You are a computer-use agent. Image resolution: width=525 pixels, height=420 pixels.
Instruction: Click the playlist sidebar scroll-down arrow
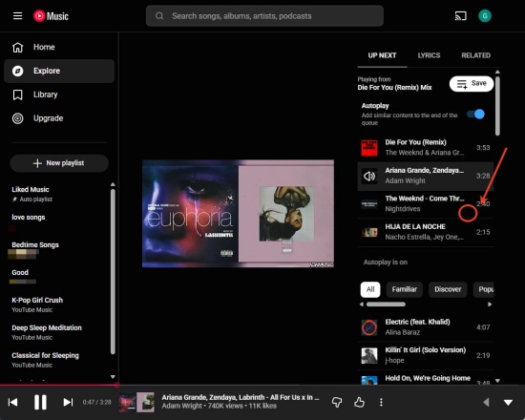(x=113, y=377)
